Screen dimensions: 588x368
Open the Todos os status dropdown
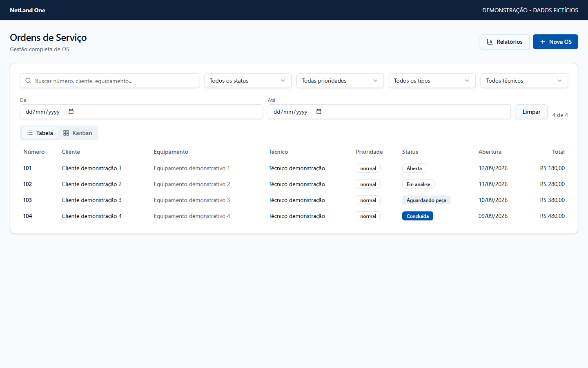[x=247, y=81]
